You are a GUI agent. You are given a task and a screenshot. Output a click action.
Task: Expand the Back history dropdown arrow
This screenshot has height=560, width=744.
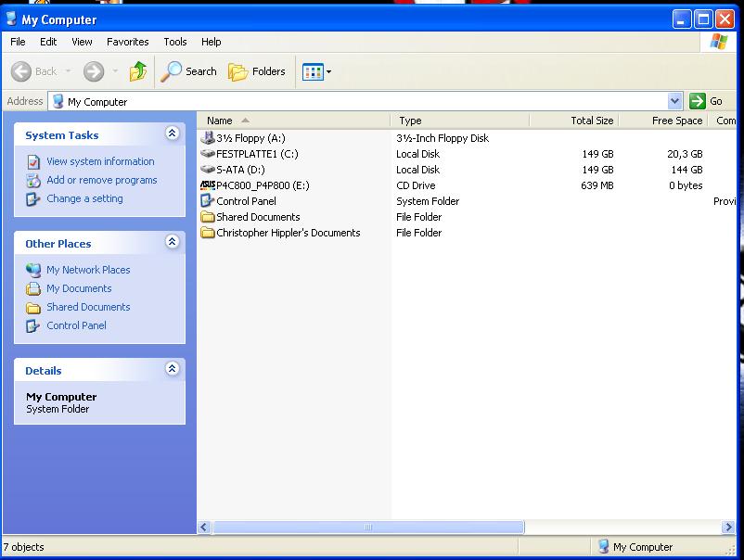tap(68, 71)
